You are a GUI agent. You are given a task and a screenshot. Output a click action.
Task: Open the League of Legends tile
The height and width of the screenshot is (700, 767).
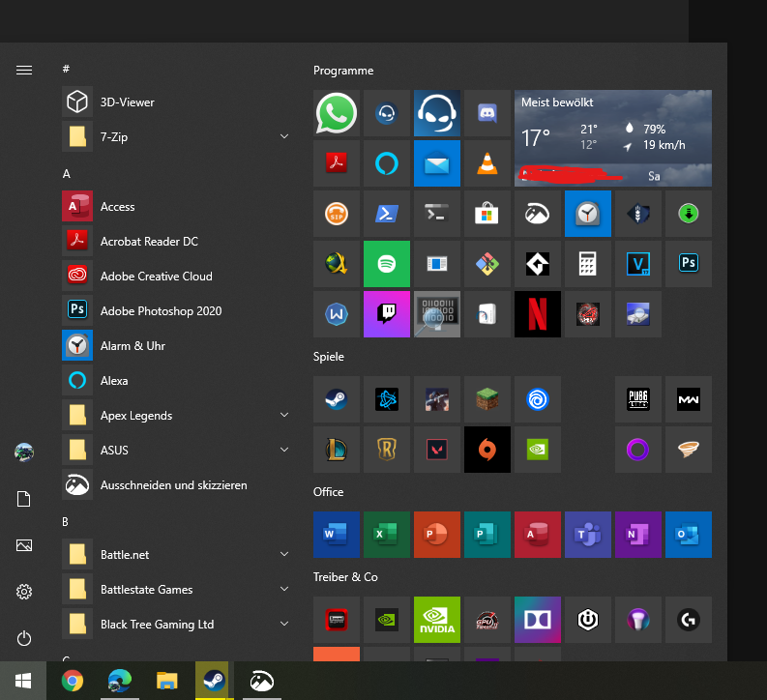tap(336, 450)
